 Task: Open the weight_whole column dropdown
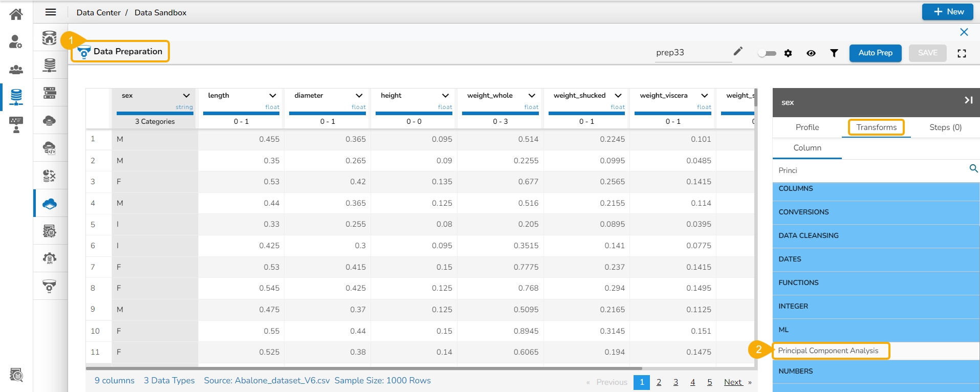pyautogui.click(x=532, y=96)
